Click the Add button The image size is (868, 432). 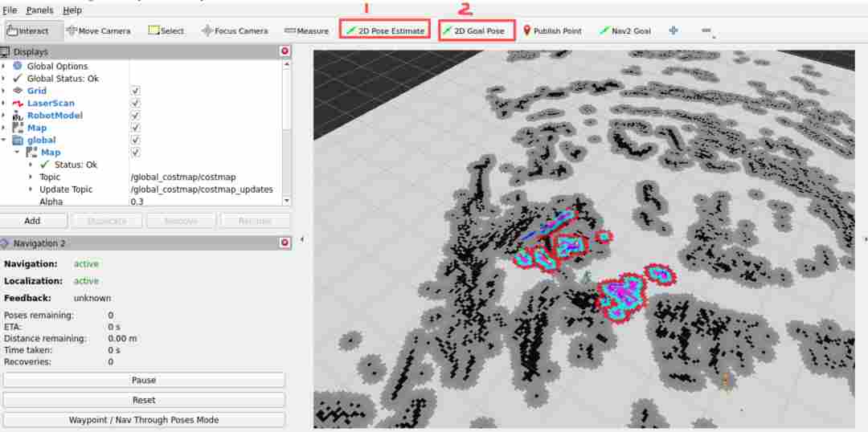click(33, 221)
